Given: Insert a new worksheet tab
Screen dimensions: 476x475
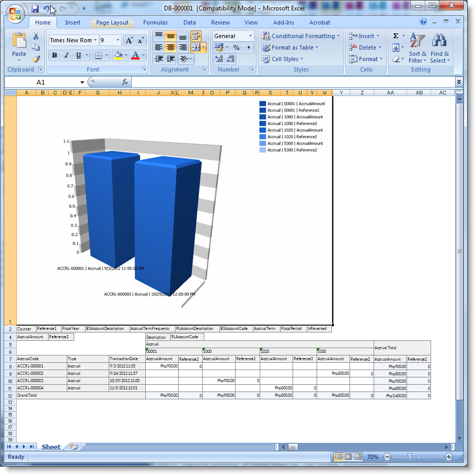Looking at the screenshot, I should [x=74, y=447].
